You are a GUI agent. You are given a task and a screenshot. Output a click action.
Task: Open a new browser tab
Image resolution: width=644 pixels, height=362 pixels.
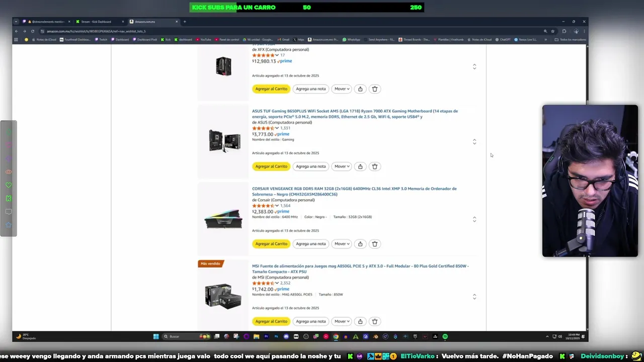click(185, 22)
